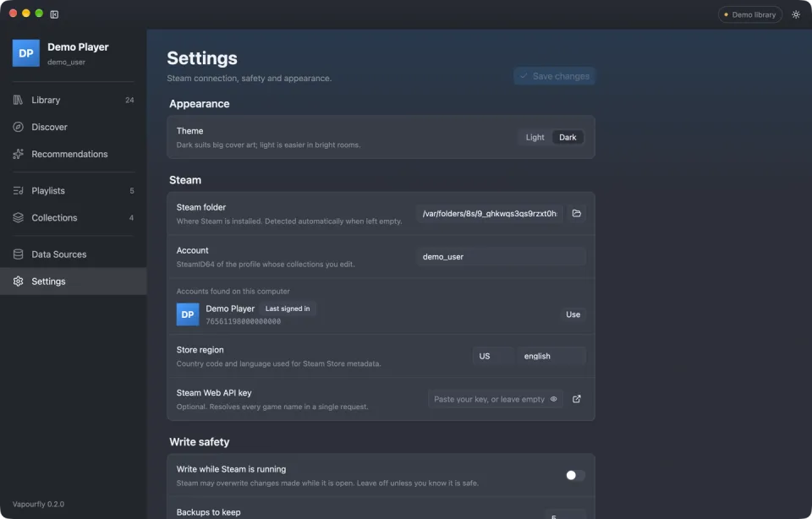Enable Write while Steam is running switch
Image resolution: width=812 pixels, height=519 pixels.
click(575, 475)
